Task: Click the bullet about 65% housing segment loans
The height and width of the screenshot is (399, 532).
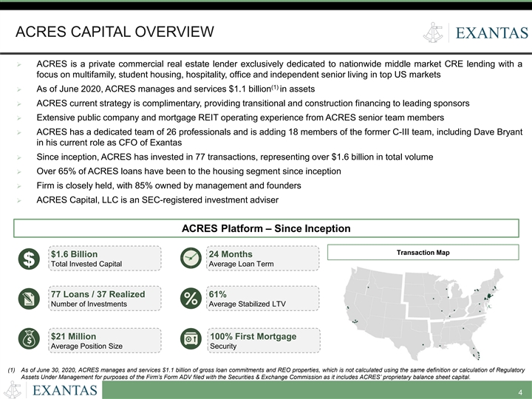Action: pos(188,171)
